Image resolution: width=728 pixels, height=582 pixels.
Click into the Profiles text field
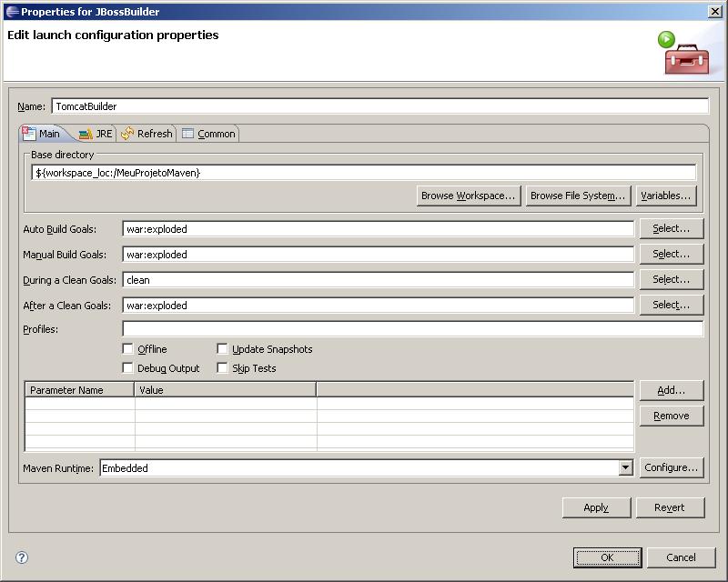click(x=413, y=329)
